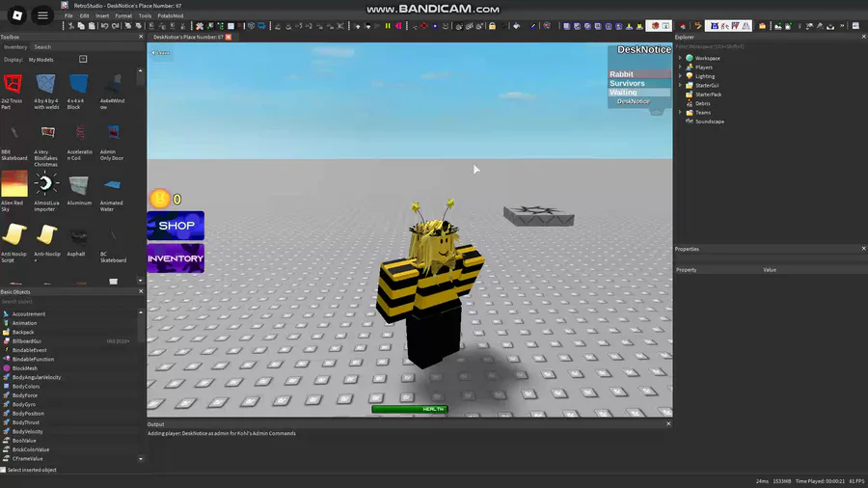The width and height of the screenshot is (868, 488).
Task: Select StarterPack in Explorer
Action: tap(708, 95)
